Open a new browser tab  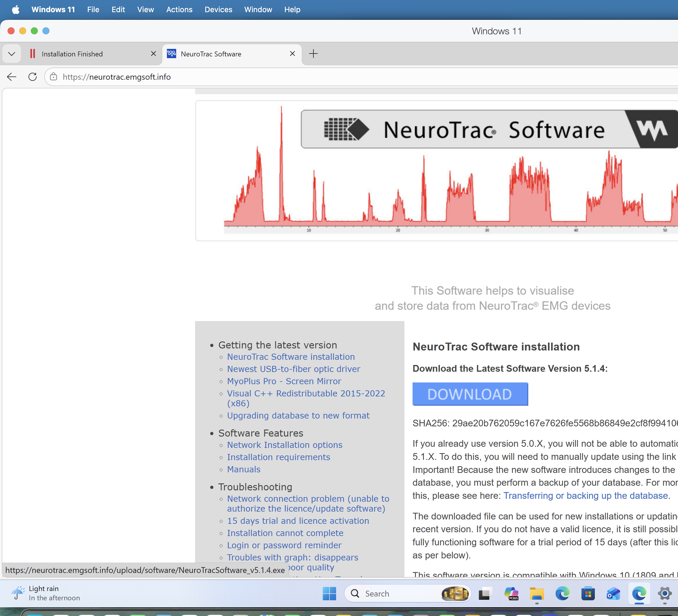[313, 54]
